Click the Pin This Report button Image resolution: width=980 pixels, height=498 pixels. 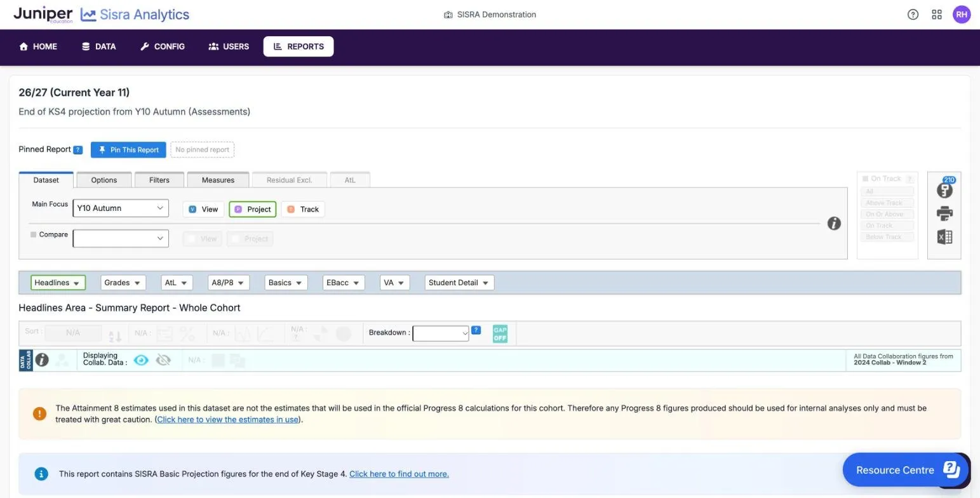click(128, 150)
